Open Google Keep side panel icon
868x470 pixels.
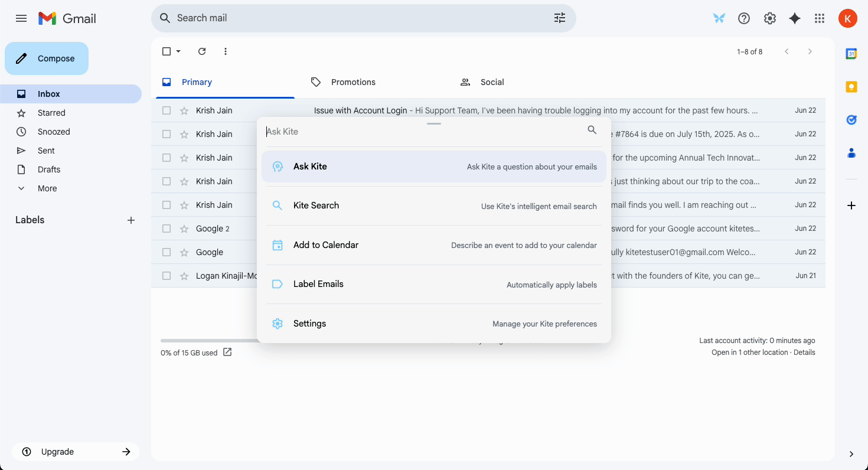pos(851,87)
